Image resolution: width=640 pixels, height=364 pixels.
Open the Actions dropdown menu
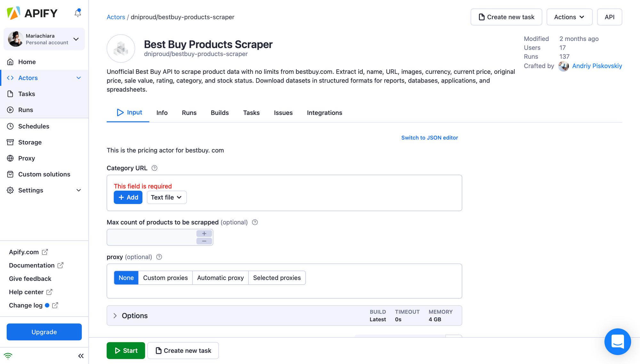coord(569,17)
